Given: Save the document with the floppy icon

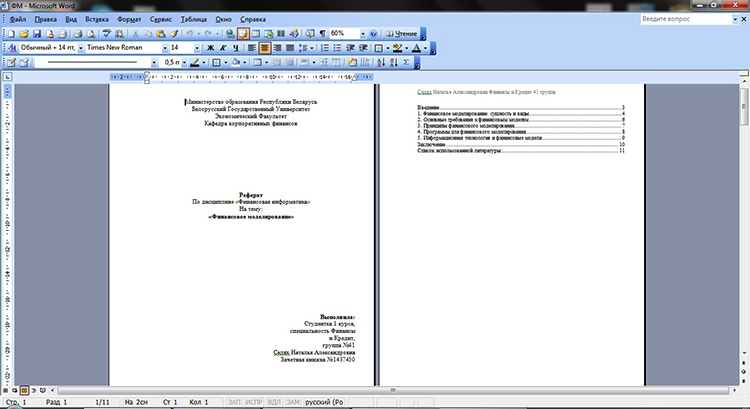Looking at the screenshot, I should 37,33.
